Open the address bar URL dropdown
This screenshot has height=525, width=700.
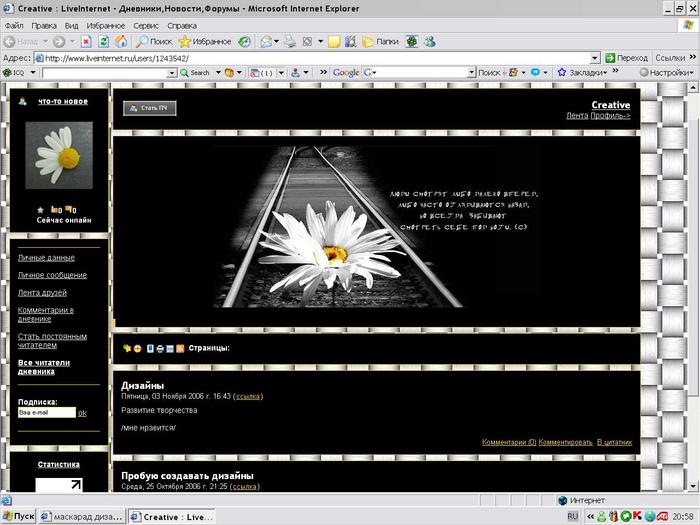[x=595, y=58]
